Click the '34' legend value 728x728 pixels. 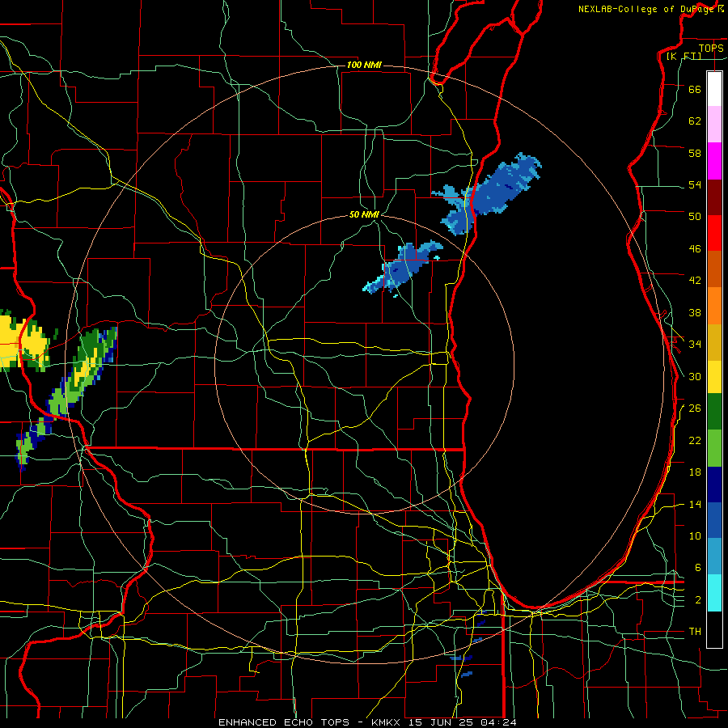695,345
